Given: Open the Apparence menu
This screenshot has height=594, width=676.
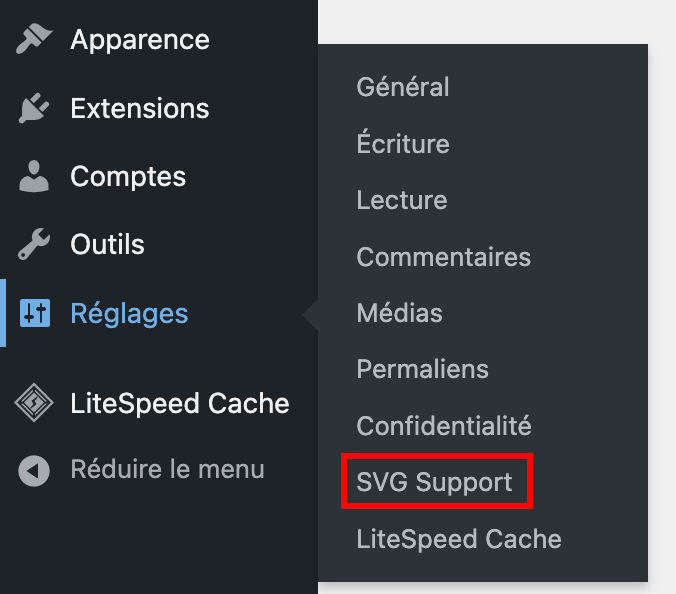Looking at the screenshot, I should click(x=140, y=40).
